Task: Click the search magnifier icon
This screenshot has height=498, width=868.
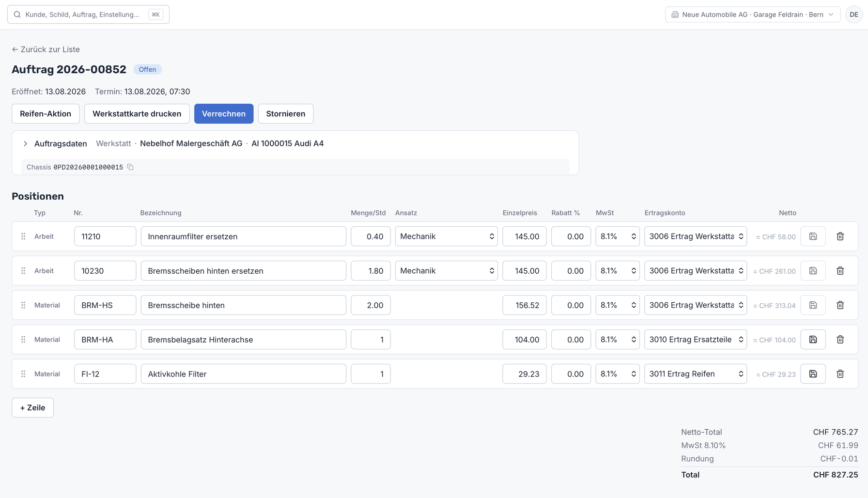Action: click(17, 15)
